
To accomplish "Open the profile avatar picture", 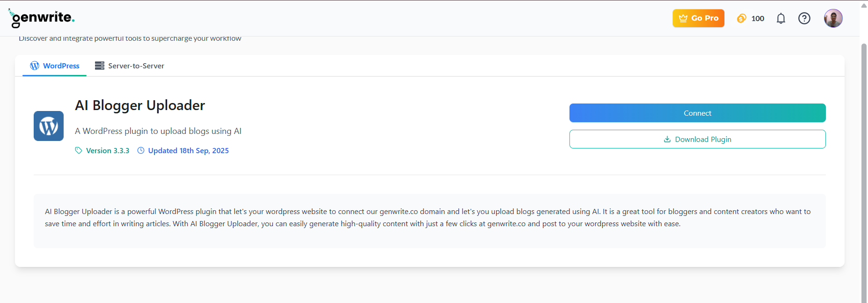I will click(833, 18).
